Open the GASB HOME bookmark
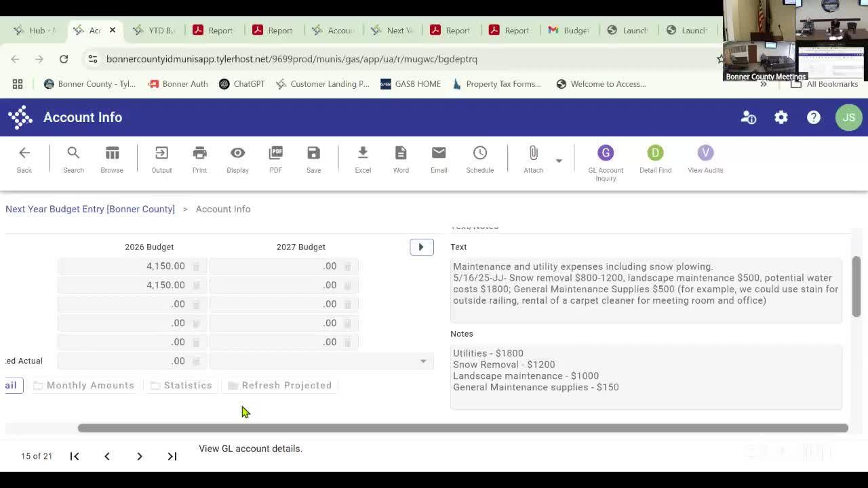This screenshot has width=868, height=488. click(x=411, y=84)
